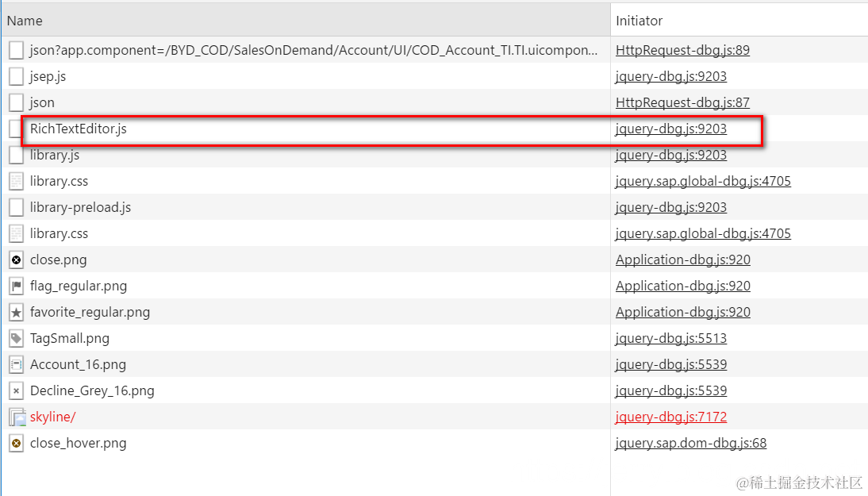Open Application-dbg.js:920 link in flag_regular.png row
868x496 pixels.
pos(683,286)
